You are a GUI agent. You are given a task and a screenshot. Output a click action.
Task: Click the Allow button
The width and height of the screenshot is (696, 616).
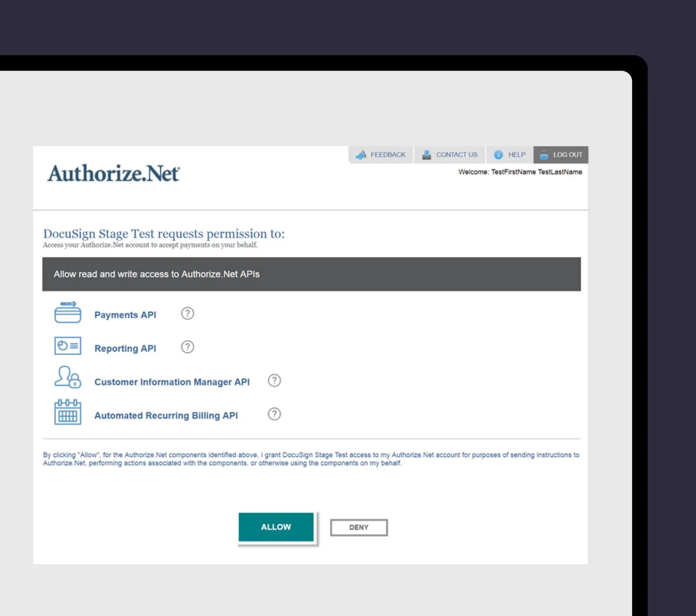pos(276,527)
